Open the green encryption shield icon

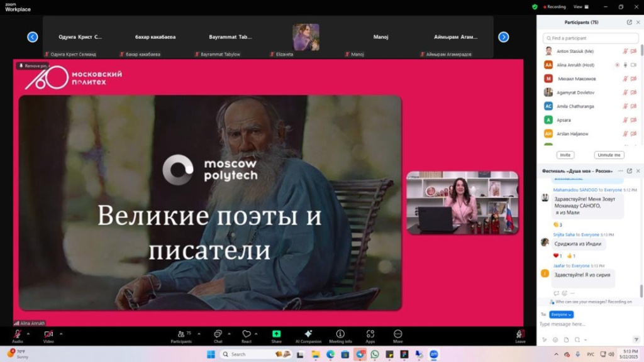[x=535, y=6]
